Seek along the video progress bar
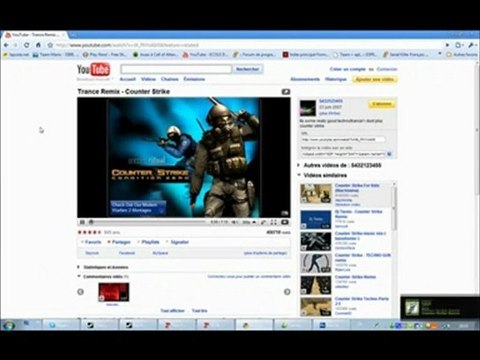The image size is (480, 360). (x=148, y=222)
